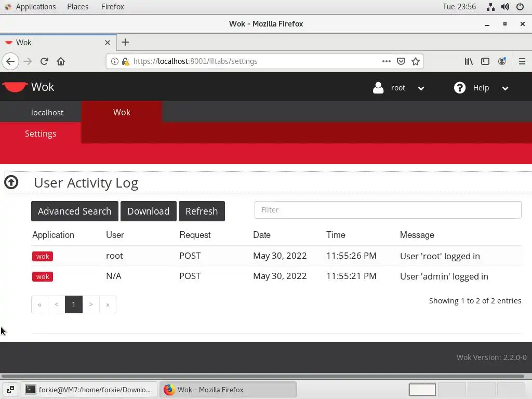Click the 11:55:21 PM time cell
532x399 pixels.
[x=351, y=276]
